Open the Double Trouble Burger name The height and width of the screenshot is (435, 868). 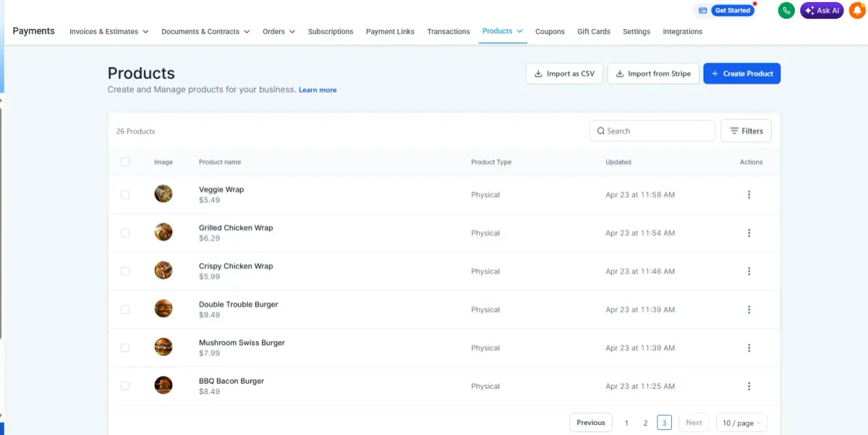[x=239, y=304]
